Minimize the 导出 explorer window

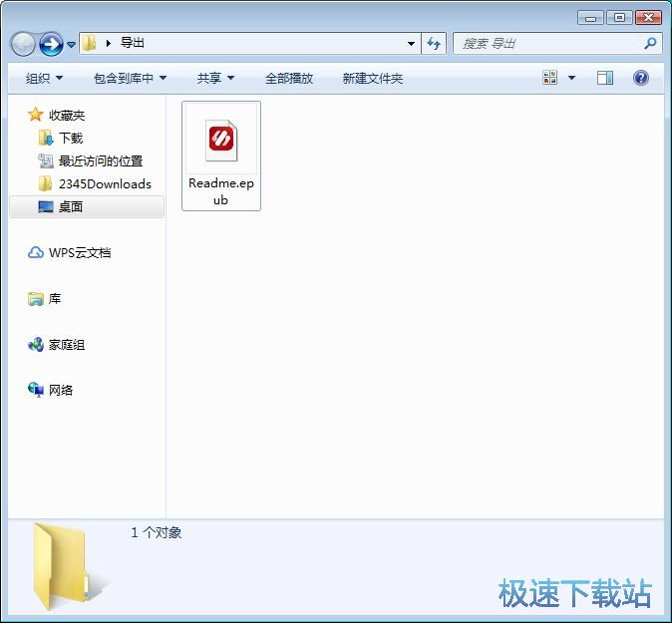tap(590, 18)
